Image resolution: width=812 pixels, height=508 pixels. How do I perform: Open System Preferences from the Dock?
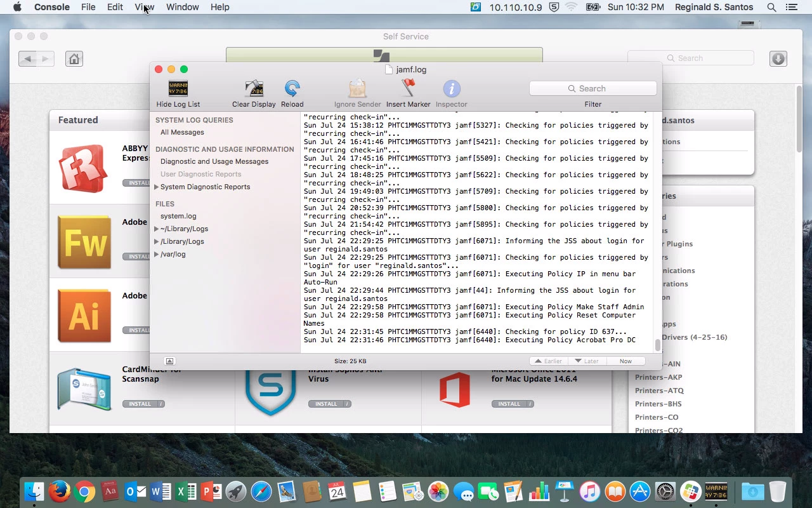tap(665, 491)
